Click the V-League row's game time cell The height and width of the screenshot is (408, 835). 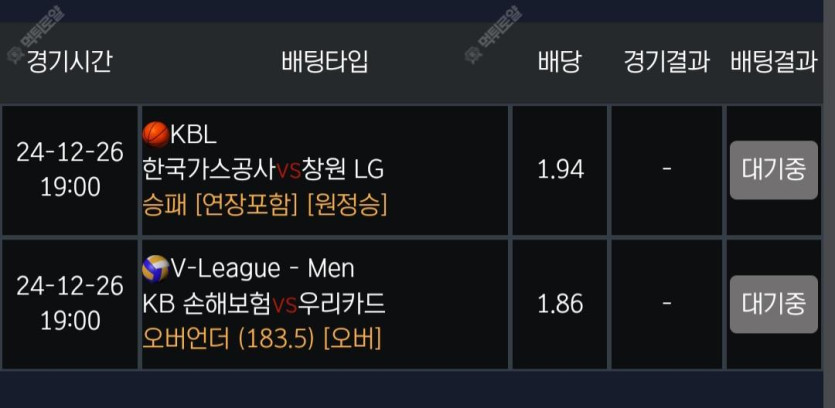coord(70,304)
